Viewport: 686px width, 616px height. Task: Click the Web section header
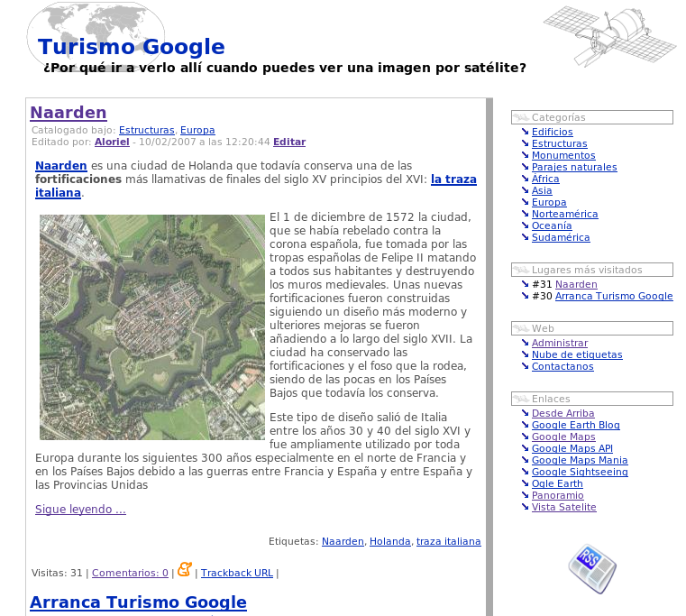point(592,328)
